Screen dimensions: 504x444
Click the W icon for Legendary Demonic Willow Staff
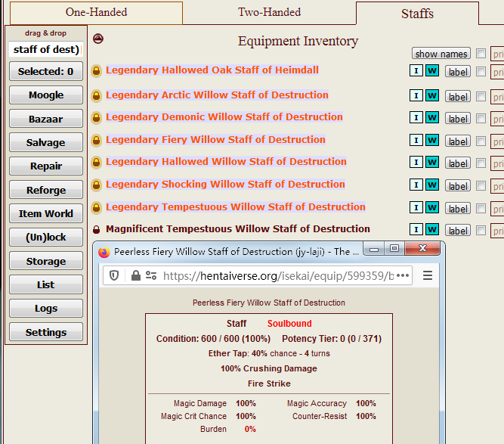[x=432, y=117]
